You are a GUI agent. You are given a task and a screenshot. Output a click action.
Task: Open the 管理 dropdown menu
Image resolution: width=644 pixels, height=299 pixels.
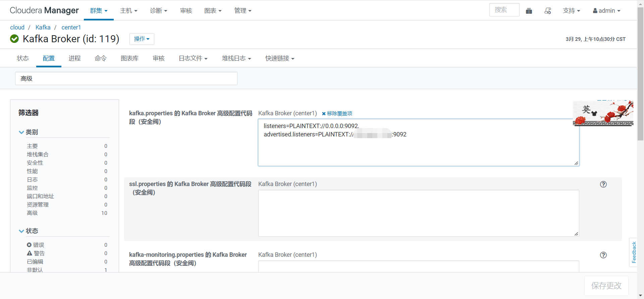pos(243,11)
